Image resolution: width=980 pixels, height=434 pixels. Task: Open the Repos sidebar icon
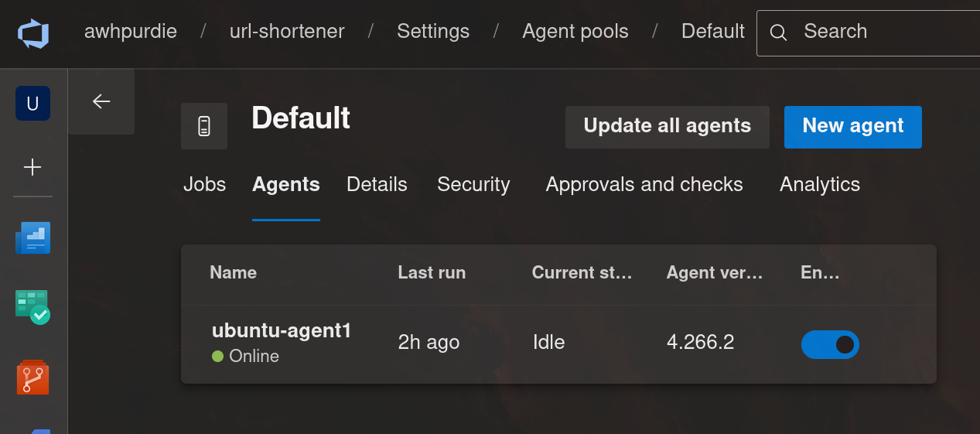32,377
